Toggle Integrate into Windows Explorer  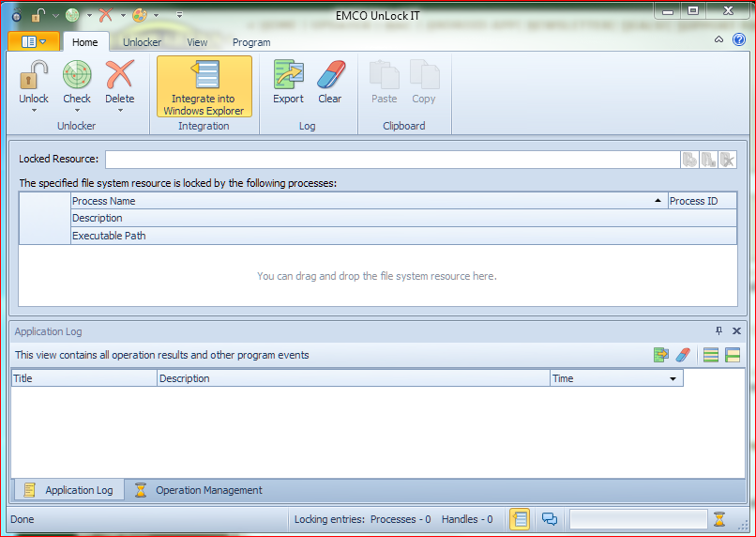204,85
